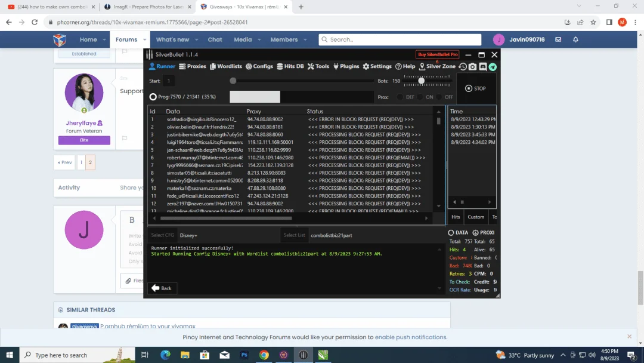Click the PROXI stats header icon
The image size is (644, 363).
[476, 233]
